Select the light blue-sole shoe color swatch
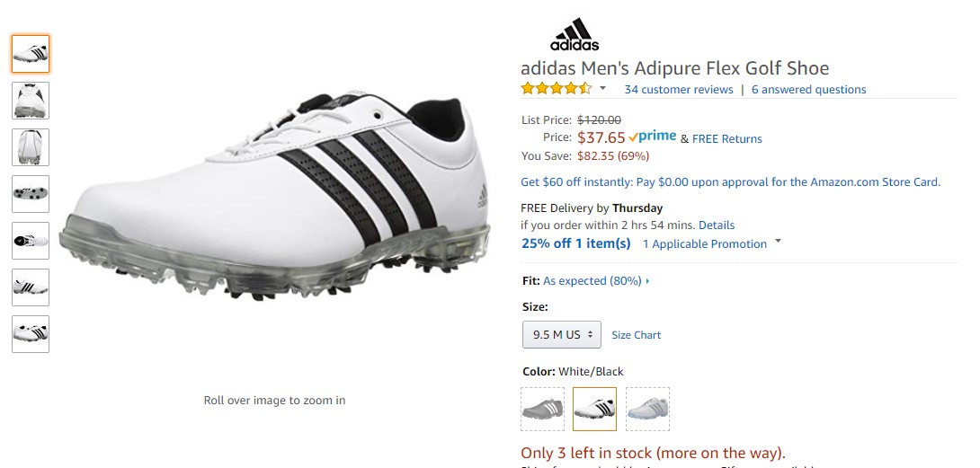 (x=647, y=410)
